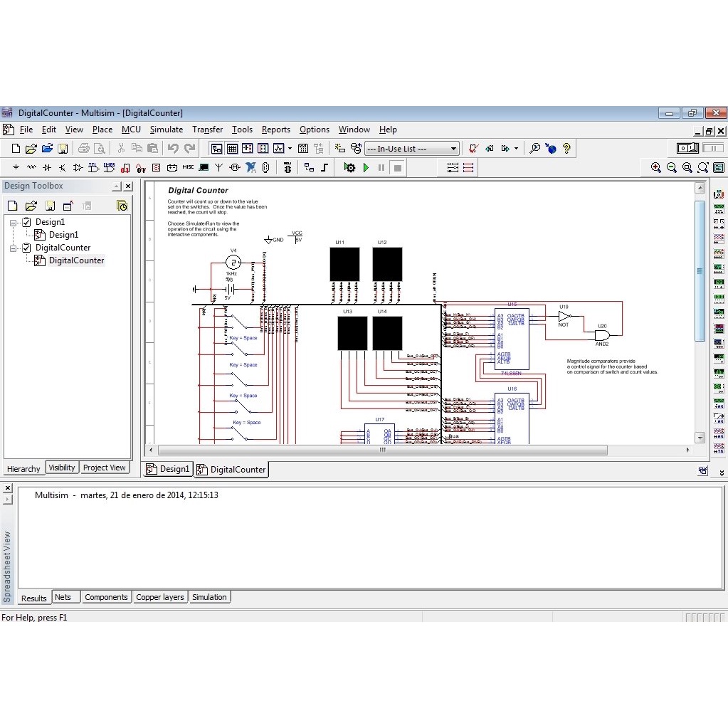This screenshot has width=728, height=728.
Task: Stop the running simulation
Action: (x=397, y=167)
